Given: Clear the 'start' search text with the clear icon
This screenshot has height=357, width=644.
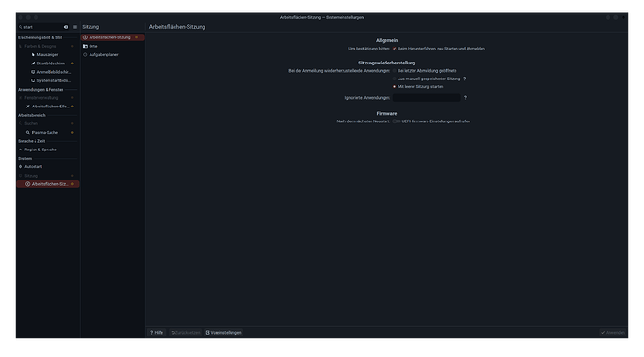Looking at the screenshot, I should (66, 27).
